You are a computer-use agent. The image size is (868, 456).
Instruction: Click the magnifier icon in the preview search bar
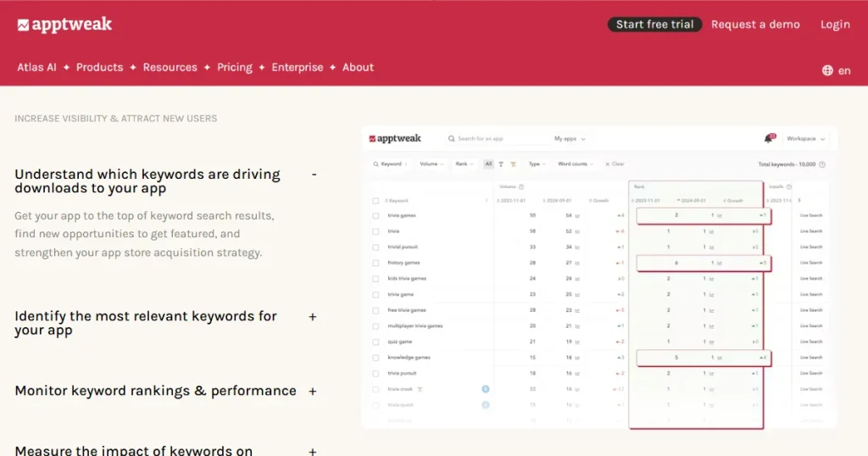452,139
